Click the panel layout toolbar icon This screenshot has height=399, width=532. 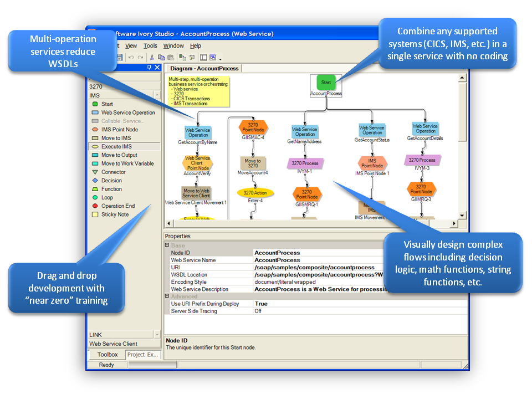pyautogui.click(x=203, y=58)
